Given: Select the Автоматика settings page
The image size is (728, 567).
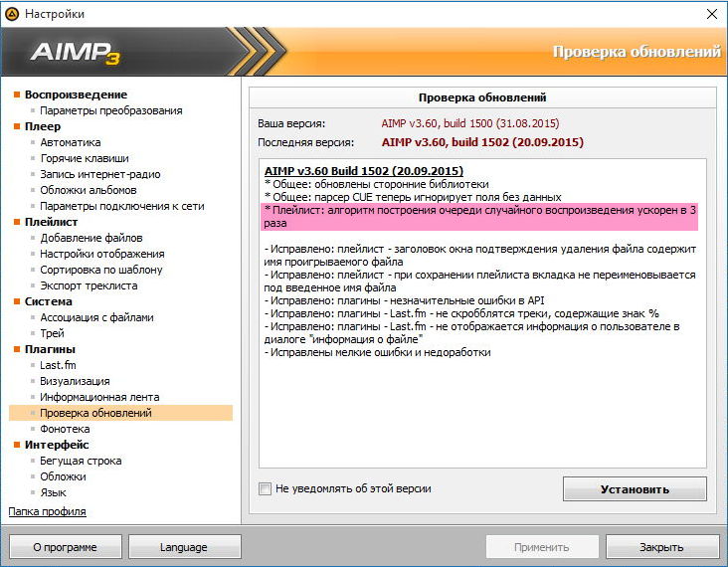Looking at the screenshot, I should point(70,142).
